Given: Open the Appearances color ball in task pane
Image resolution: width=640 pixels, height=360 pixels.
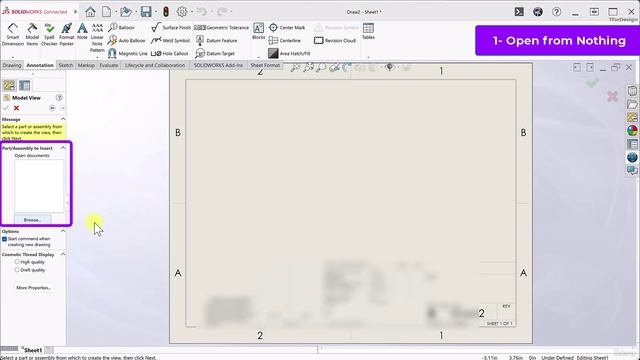Looking at the screenshot, I should click(632, 131).
